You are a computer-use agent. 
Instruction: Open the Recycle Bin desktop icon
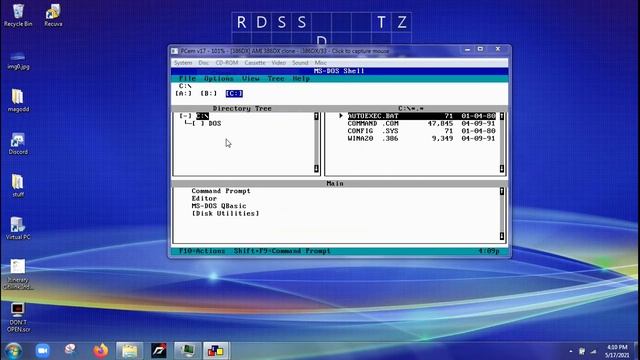18,16
